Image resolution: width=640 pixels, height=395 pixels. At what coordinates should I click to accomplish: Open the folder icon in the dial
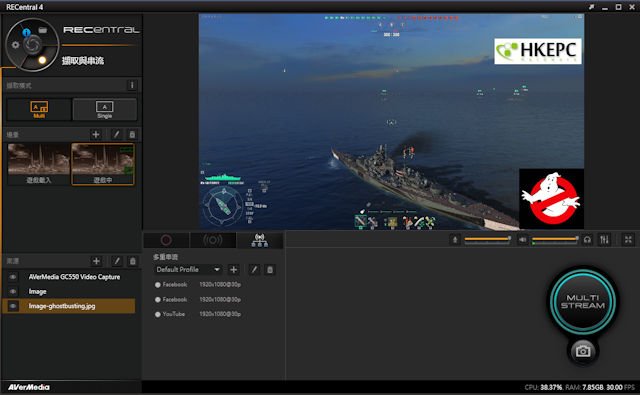(x=42, y=30)
